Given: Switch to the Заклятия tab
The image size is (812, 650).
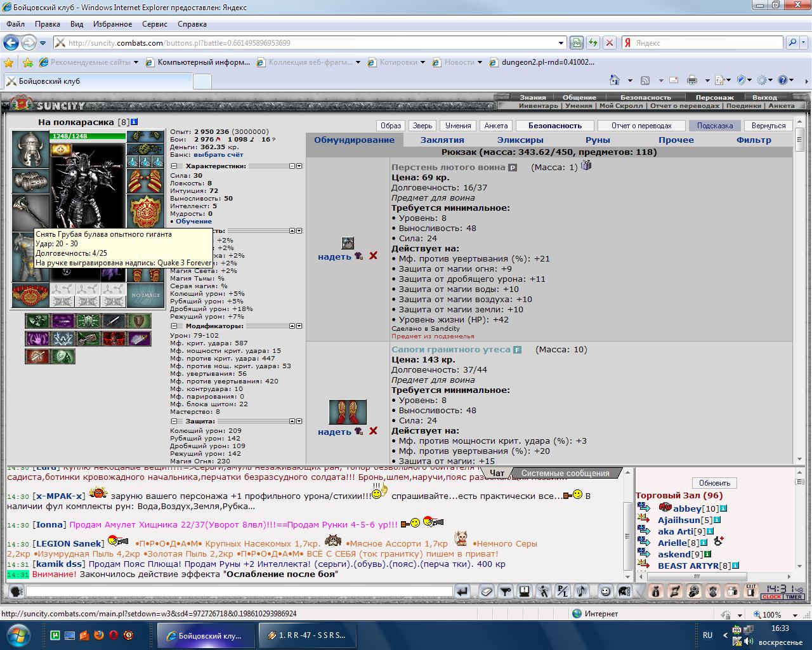Looking at the screenshot, I should (x=442, y=140).
